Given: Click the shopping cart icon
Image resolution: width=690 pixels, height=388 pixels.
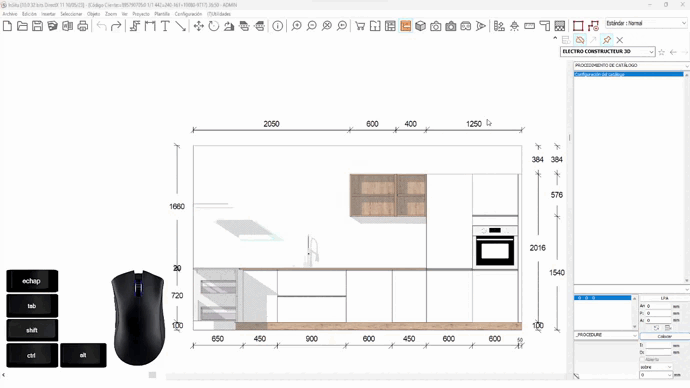Looking at the screenshot, I should 360,26.
